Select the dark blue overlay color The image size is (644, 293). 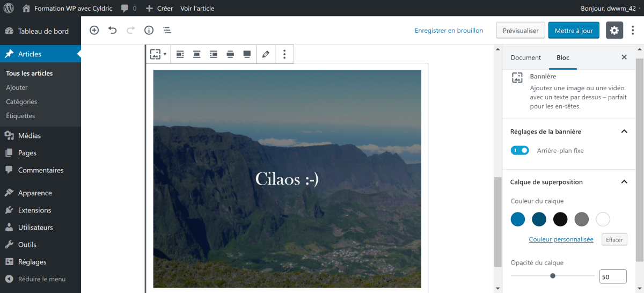539,219
